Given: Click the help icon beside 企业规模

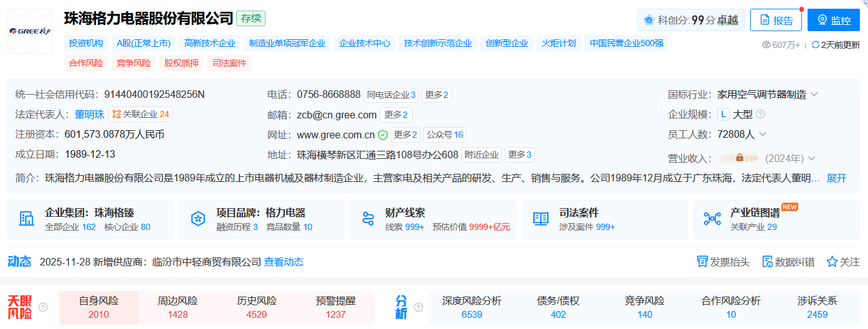Looking at the screenshot, I should [x=760, y=115].
